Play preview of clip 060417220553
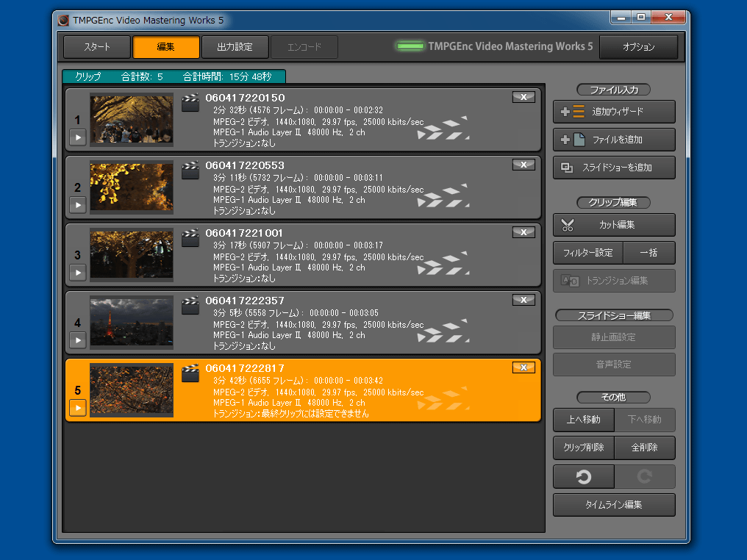 (78, 205)
